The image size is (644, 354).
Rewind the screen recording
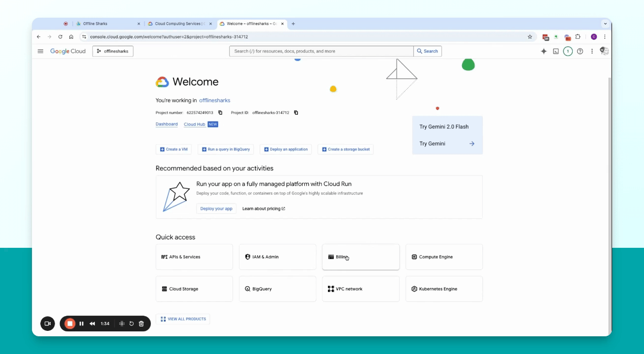tap(92, 324)
